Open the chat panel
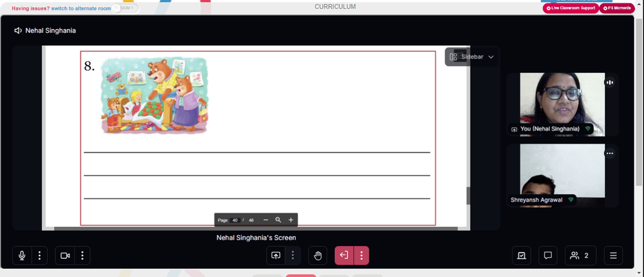Viewport: 644px width, 277px height. [x=547, y=256]
